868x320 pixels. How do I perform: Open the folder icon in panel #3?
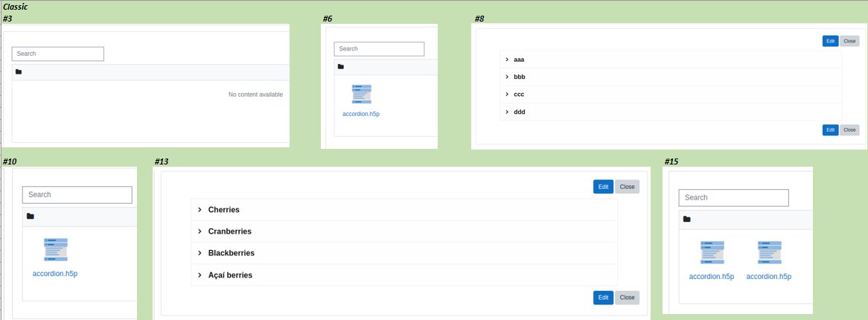19,72
